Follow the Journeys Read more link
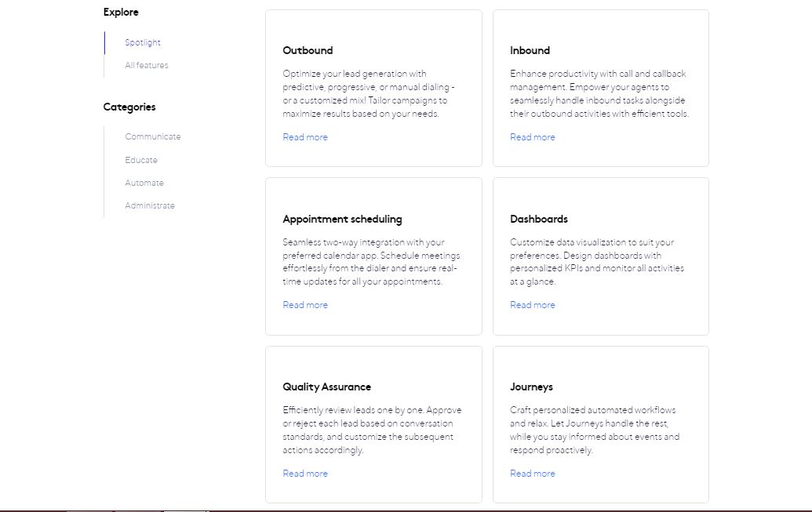Screen dimensions: 812x512 point(533,474)
